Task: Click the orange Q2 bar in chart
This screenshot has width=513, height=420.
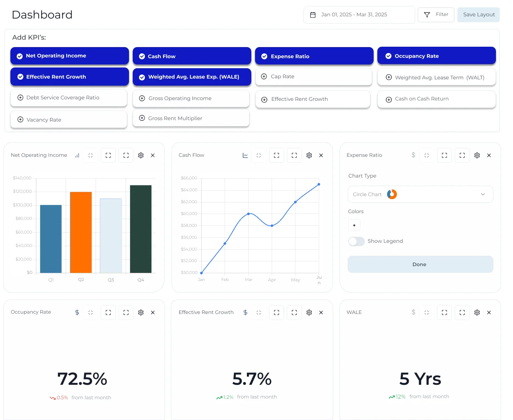Action: coord(81,232)
